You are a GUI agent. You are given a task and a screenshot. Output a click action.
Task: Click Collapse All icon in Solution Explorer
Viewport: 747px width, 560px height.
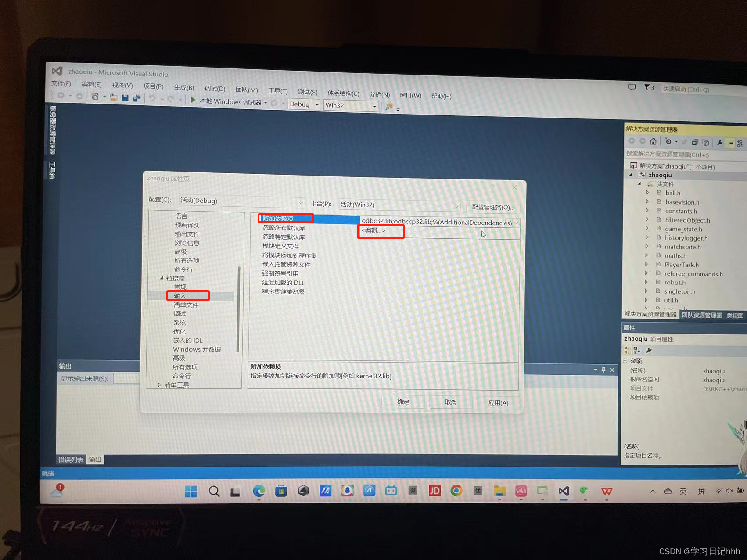point(695,142)
